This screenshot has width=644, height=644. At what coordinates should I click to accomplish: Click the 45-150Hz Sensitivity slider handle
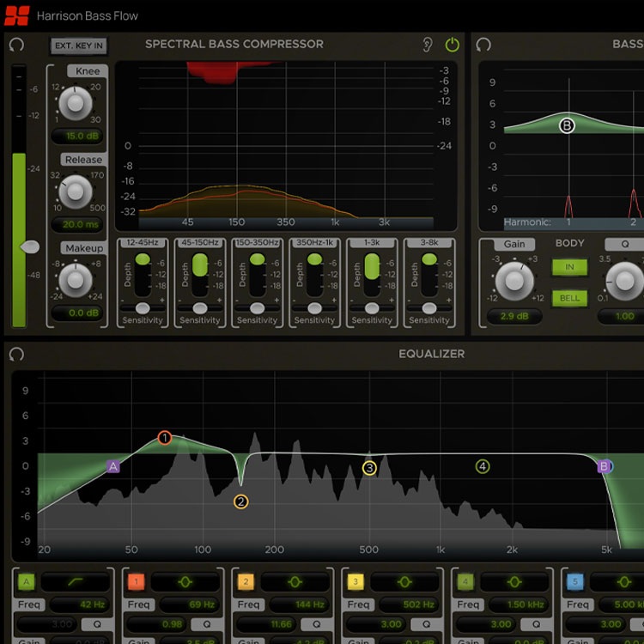200,308
